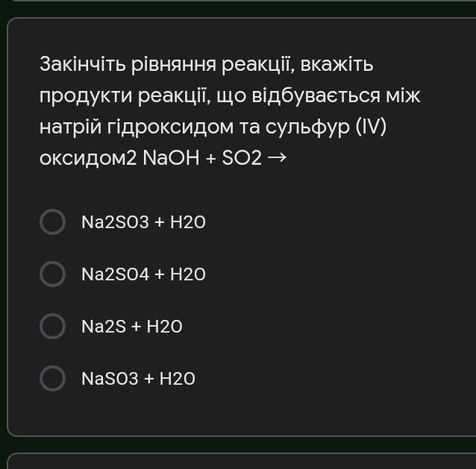The height and width of the screenshot is (469, 476).
Task: Pick the NaSO3 + H2O radio button
Action: pyautogui.click(x=52, y=378)
